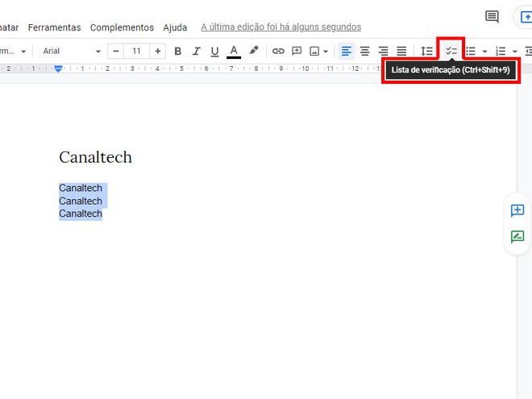Viewport: 532px width, 399px height.
Task: Expand the bulleted list dropdown arrow
Action: pos(484,52)
